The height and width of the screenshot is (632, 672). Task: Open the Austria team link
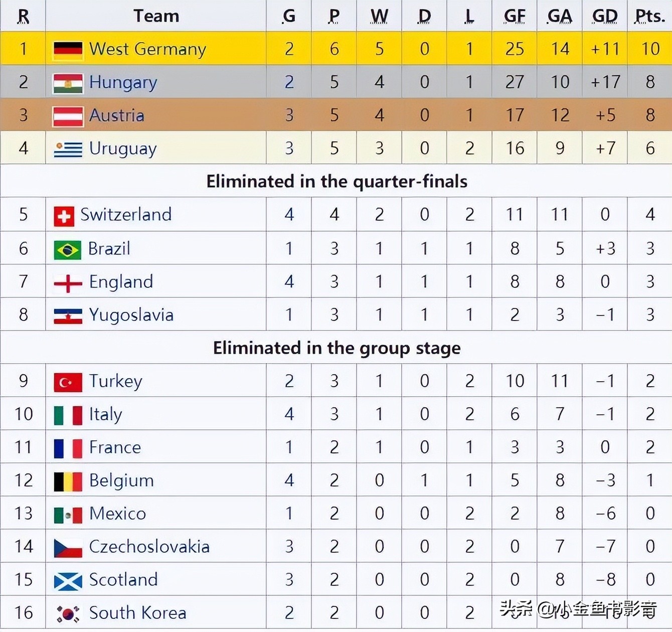coord(116,115)
